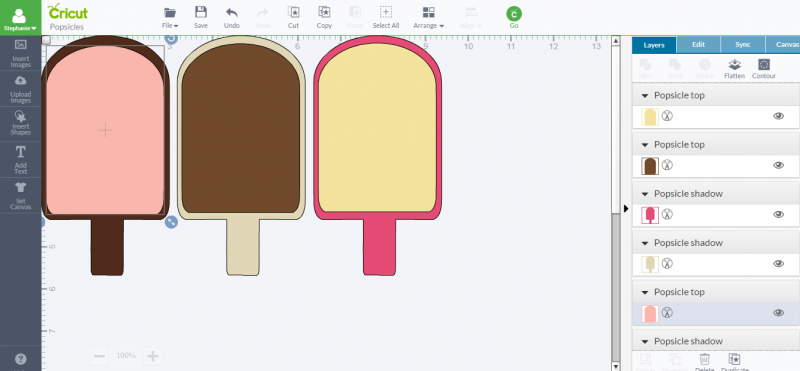
Task: Collapse the beige Popsicle shadow group
Action: click(644, 243)
